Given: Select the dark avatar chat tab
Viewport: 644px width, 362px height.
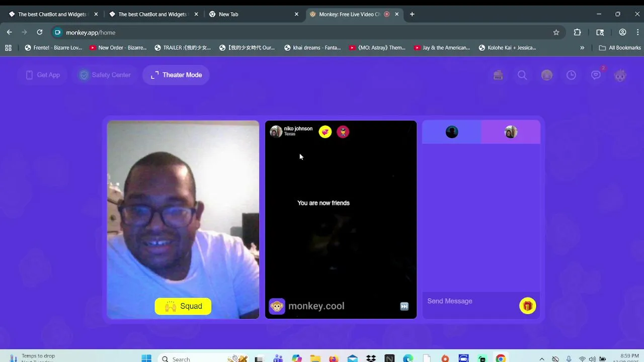Looking at the screenshot, I should [x=452, y=132].
